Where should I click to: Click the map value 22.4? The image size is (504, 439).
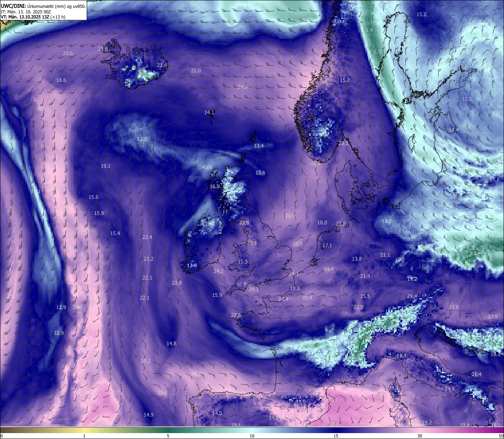pyautogui.click(x=147, y=237)
